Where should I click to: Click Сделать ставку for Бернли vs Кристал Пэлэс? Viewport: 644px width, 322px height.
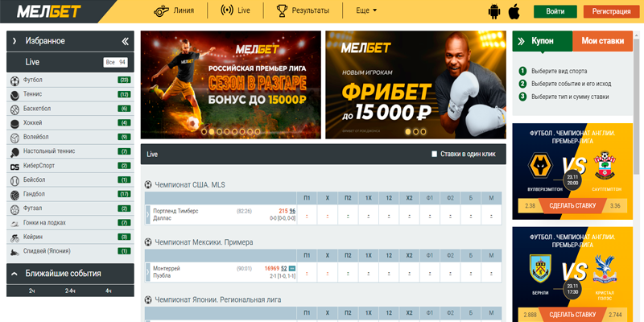click(572, 315)
